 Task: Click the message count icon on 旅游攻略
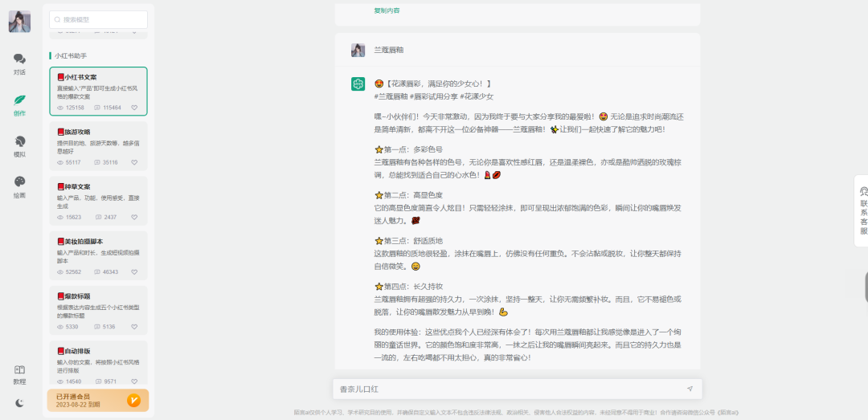coord(97,163)
